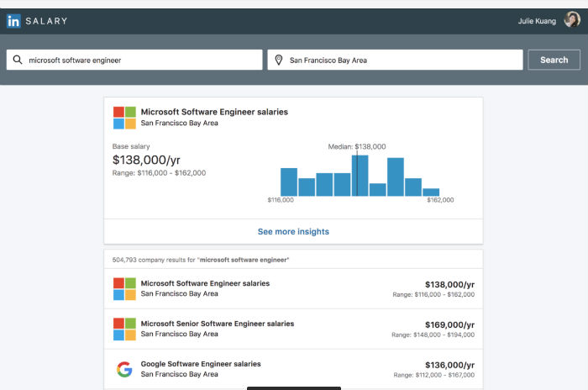Click the Microsoft Software Engineer salaries card title
The width and height of the screenshot is (588, 390).
[214, 112]
